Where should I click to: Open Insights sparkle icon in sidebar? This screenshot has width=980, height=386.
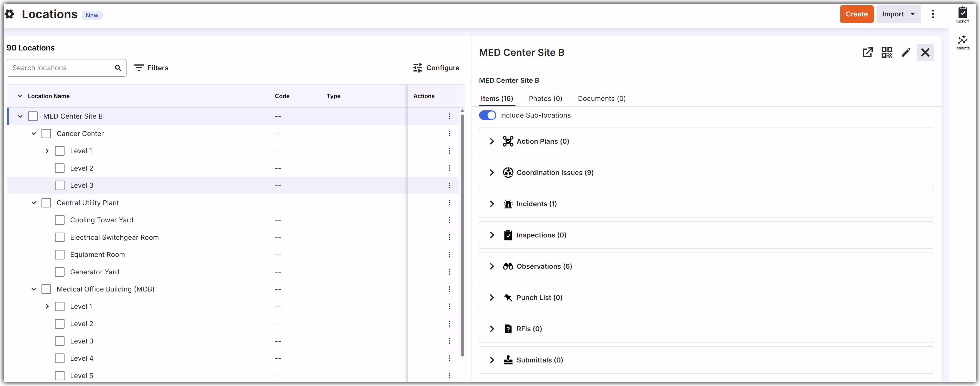(962, 42)
